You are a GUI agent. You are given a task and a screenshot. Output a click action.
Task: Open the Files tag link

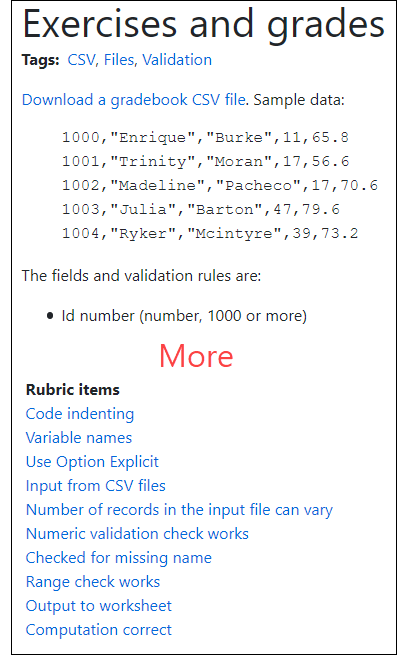coord(119,60)
